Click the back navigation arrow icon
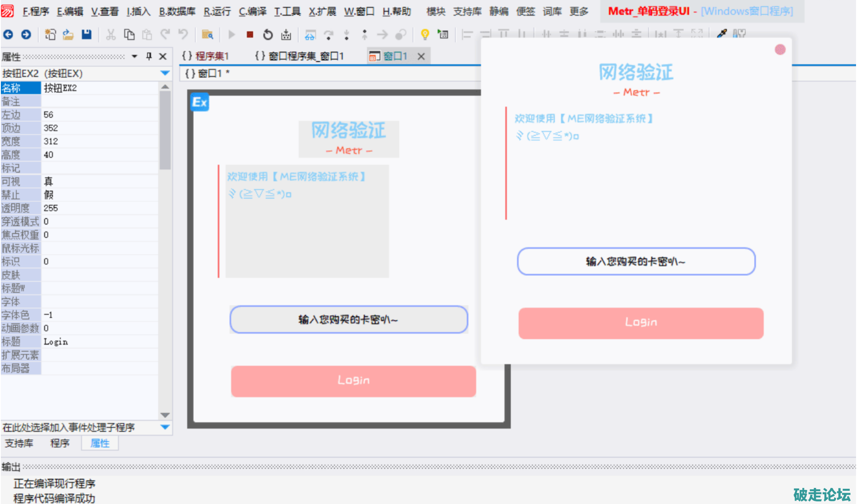The height and width of the screenshot is (504, 859). pos(8,35)
